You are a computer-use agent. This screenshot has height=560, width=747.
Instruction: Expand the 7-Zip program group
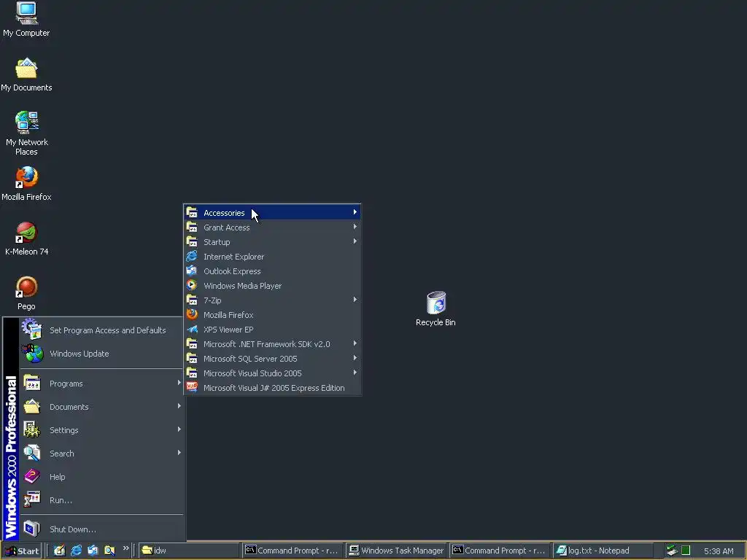click(x=272, y=300)
